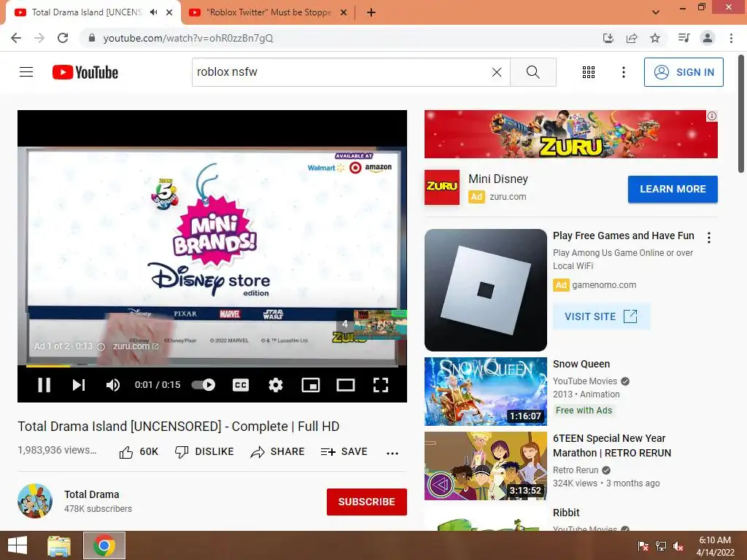Subscribe to Total Drama channel
Screen dimensions: 747x560
[366, 502]
